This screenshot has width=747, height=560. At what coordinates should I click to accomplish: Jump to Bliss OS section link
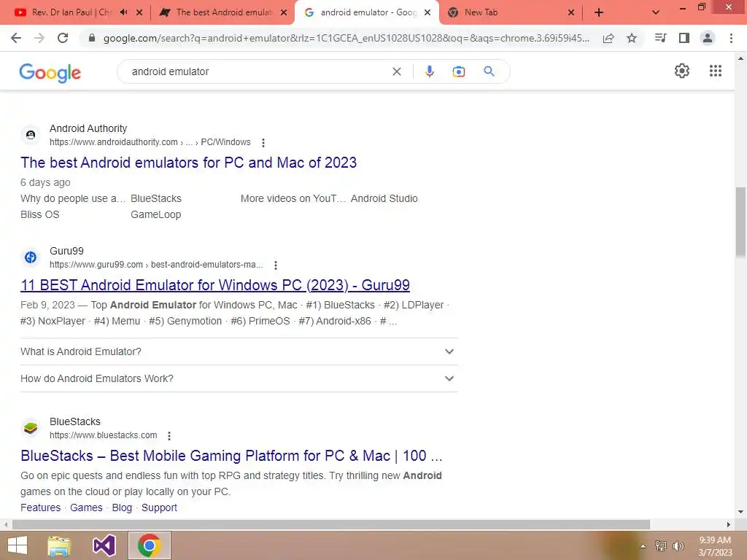(x=40, y=215)
